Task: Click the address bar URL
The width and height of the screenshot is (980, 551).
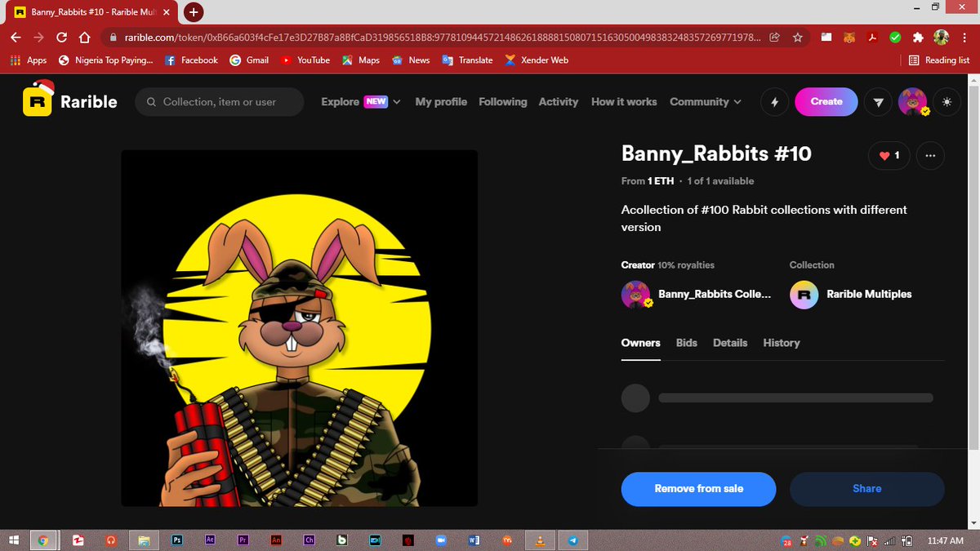Action: point(443,38)
